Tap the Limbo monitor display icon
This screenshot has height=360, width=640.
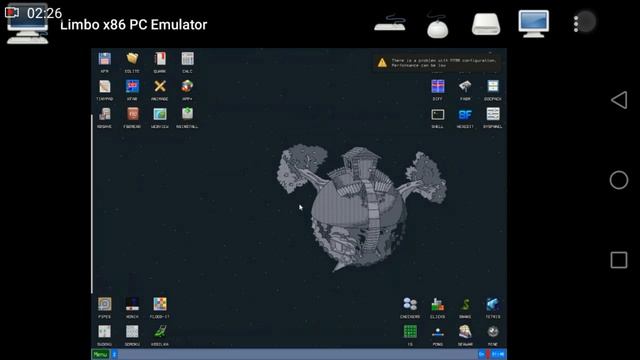pyautogui.click(x=533, y=24)
